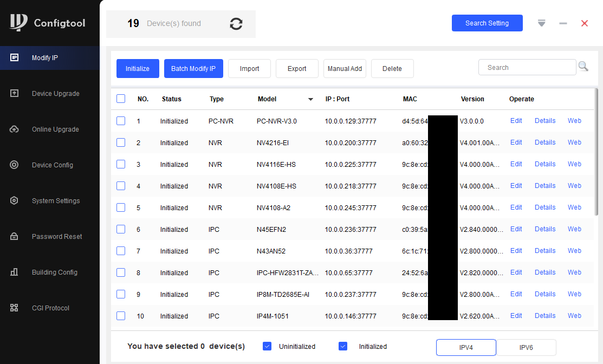The image size is (603, 364).
Task: Click the MAC column header
Action: coord(410,99)
